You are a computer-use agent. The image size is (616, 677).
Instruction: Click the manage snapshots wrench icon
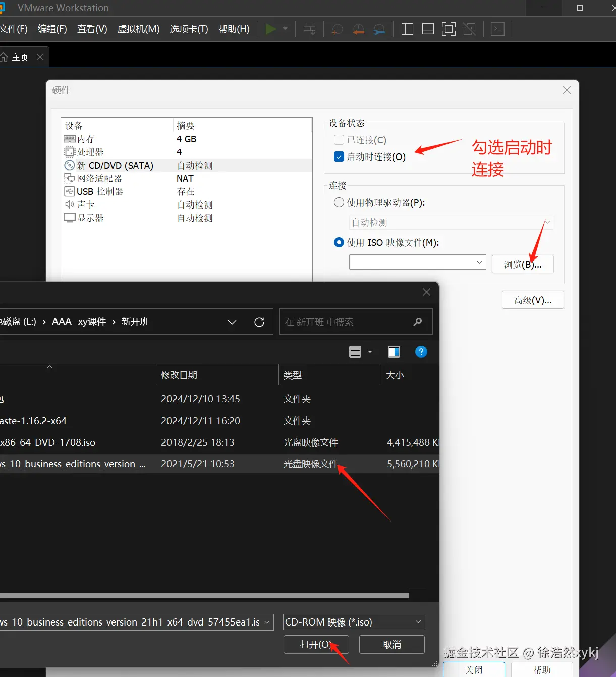[379, 29]
